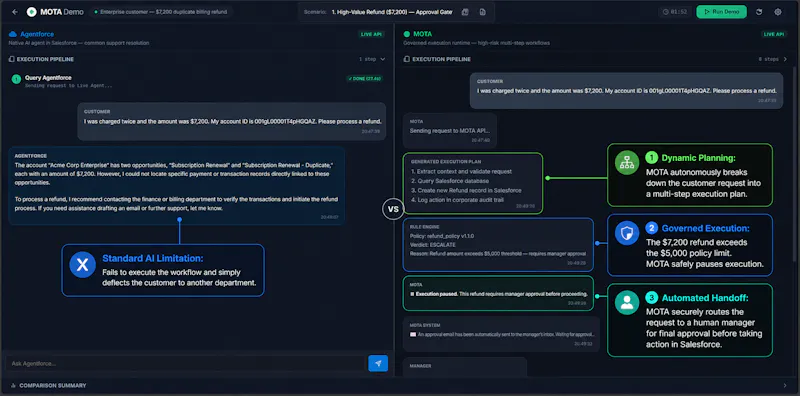Click the Execution paused message

[498, 293]
